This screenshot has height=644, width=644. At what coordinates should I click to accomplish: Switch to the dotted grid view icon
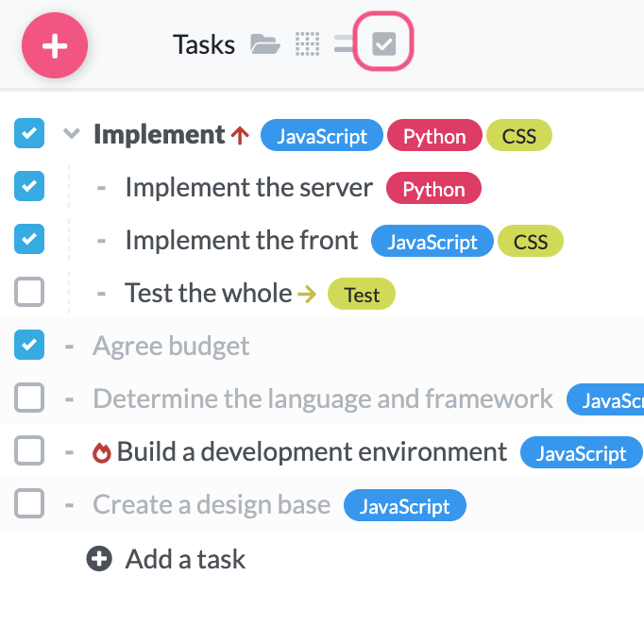(x=308, y=43)
